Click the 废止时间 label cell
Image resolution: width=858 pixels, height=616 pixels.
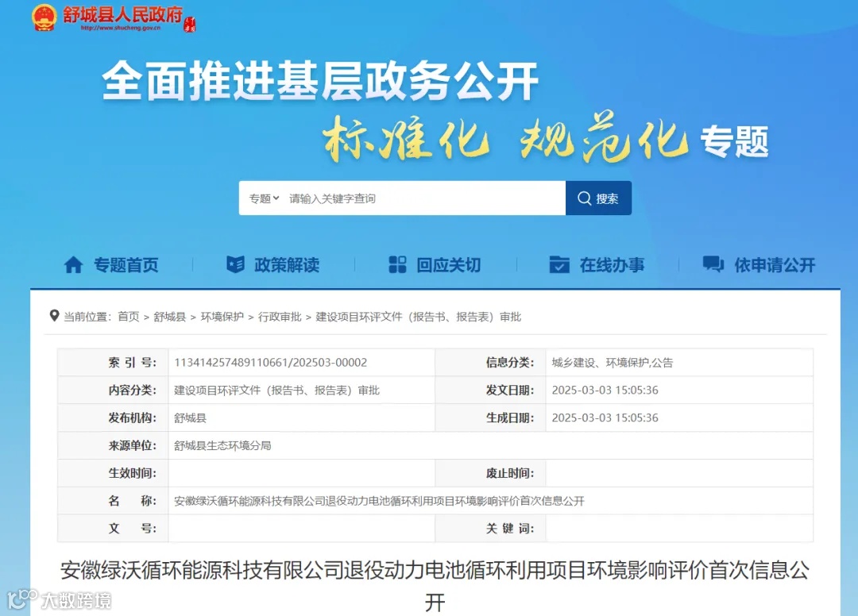pyautogui.click(x=490, y=473)
